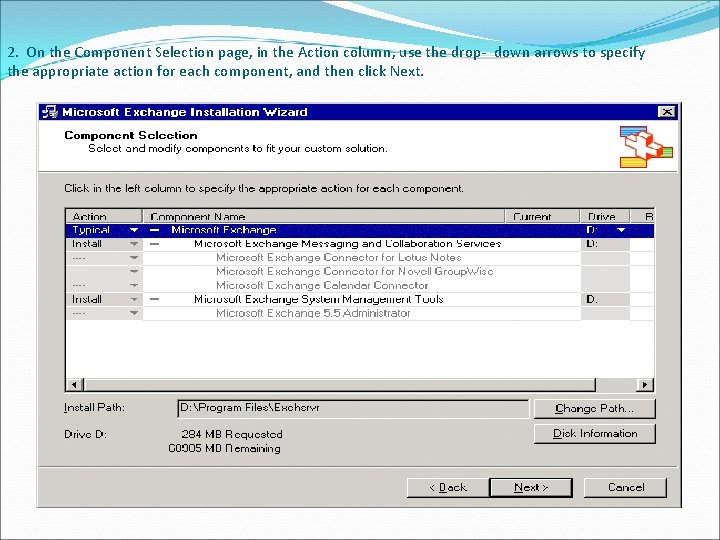Click the D: drive cell of Messaging Services
The width and height of the screenshot is (720, 540).
coord(605,244)
